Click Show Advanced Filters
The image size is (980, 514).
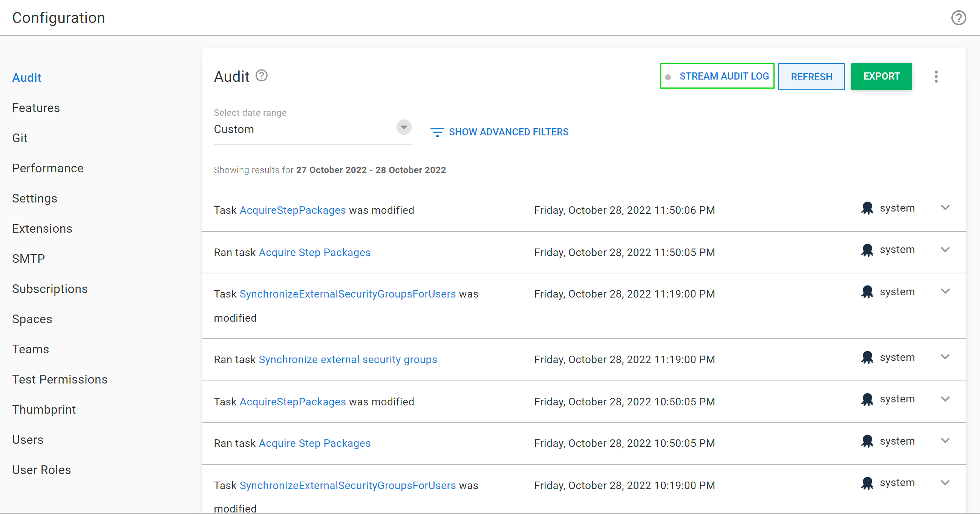(509, 132)
